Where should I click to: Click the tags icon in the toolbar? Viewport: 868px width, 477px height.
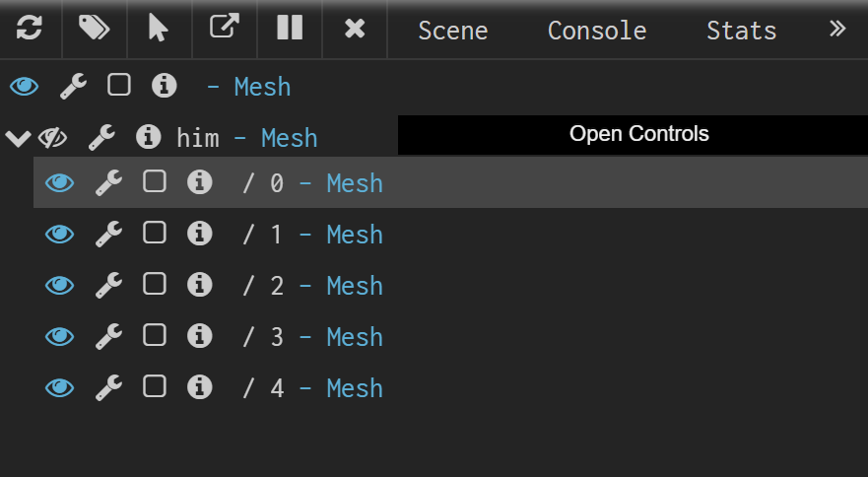click(95, 28)
